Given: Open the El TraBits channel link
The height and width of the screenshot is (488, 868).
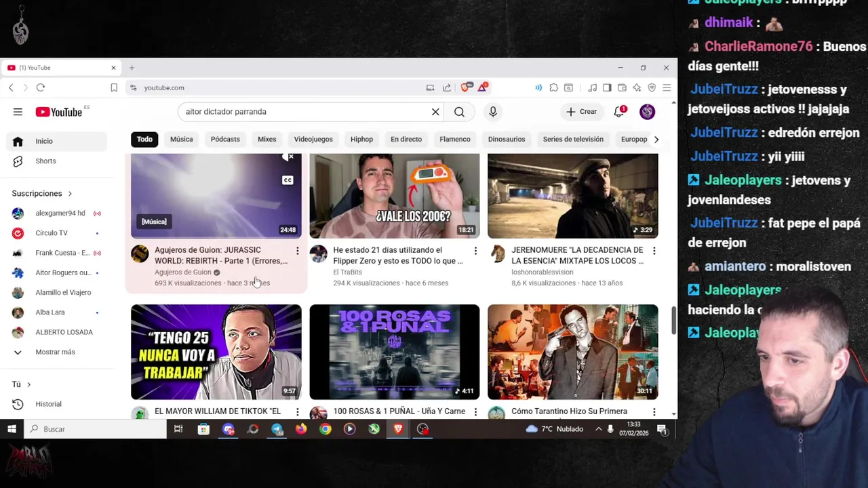Looking at the screenshot, I should (x=347, y=272).
